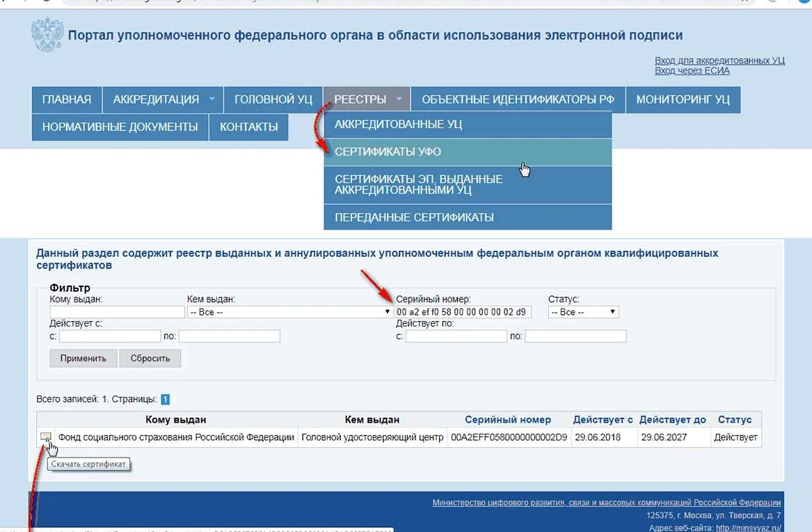Image resolution: width=812 pixels, height=532 pixels.
Task: Select СЕРТИФИКАТЫ ЭП, ВЫДАННЫЕ АККРЕДИТОВАННЫМИ УЦ entry
Action: [x=468, y=185]
